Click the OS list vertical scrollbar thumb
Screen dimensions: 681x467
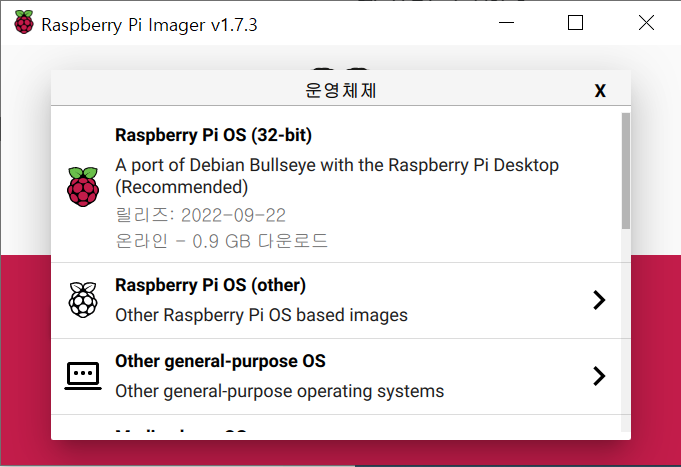626,171
